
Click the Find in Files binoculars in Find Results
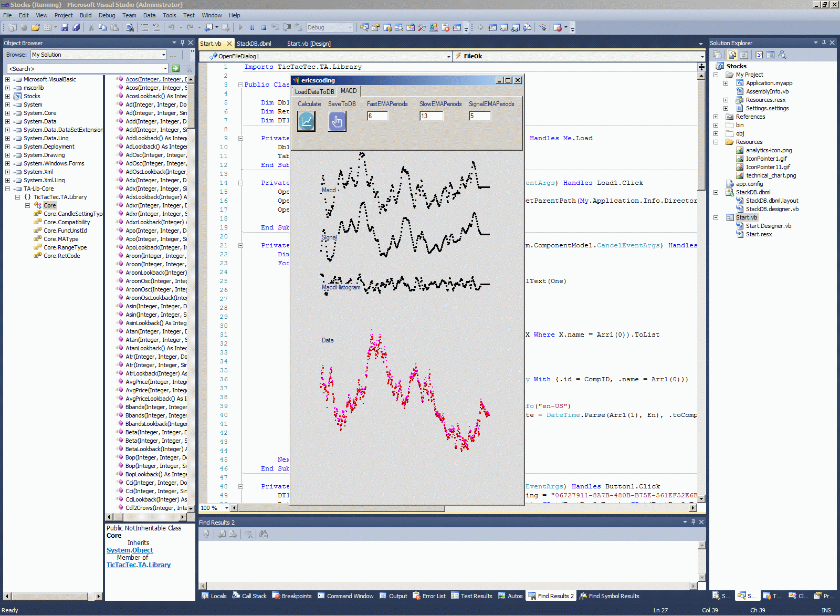[264, 534]
